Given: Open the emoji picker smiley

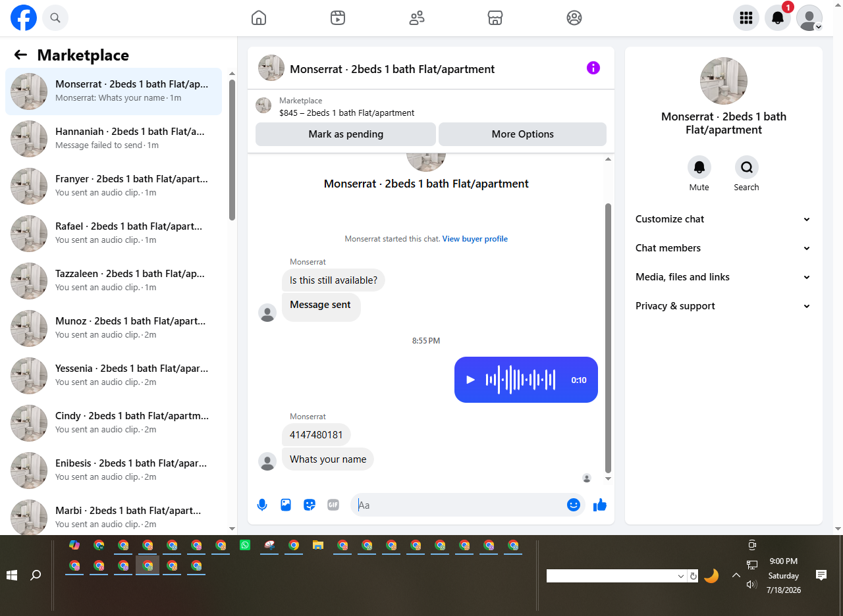Looking at the screenshot, I should [x=574, y=505].
